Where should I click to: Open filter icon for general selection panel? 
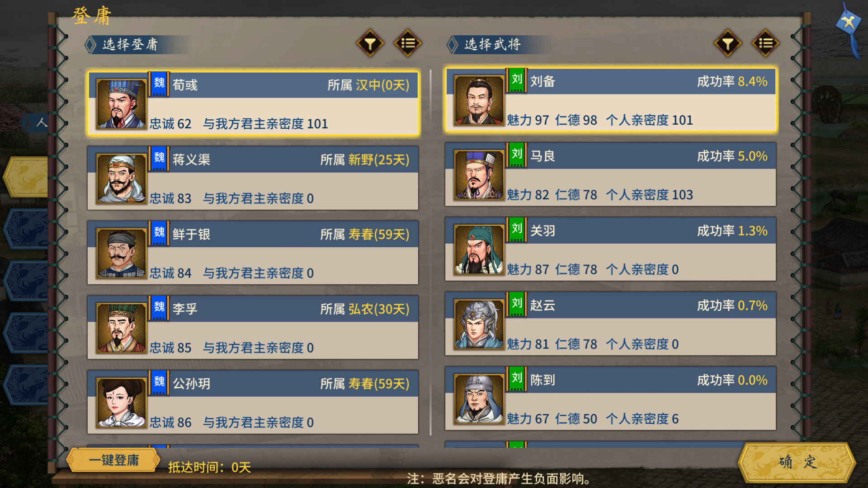pos(728,43)
